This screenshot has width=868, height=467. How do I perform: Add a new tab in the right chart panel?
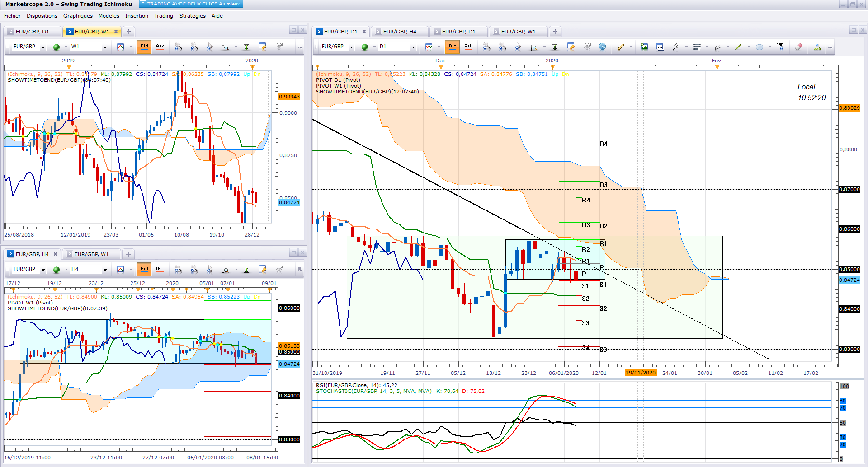(x=555, y=32)
